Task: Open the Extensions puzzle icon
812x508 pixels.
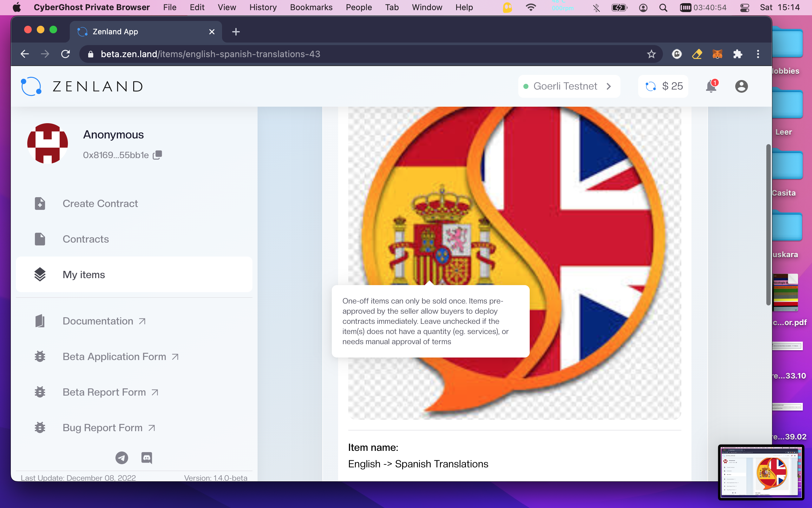Action: pos(737,54)
